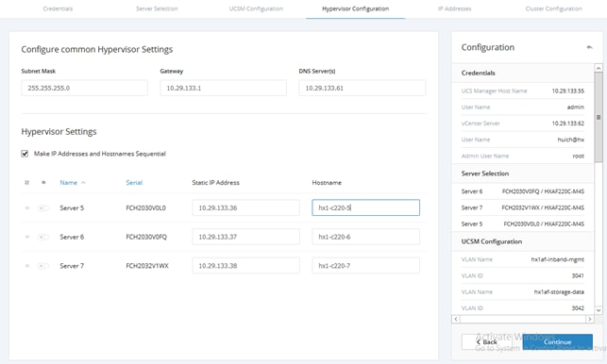Uncheck Make IP Addresses and Hostnames Sequential

pyautogui.click(x=25, y=154)
